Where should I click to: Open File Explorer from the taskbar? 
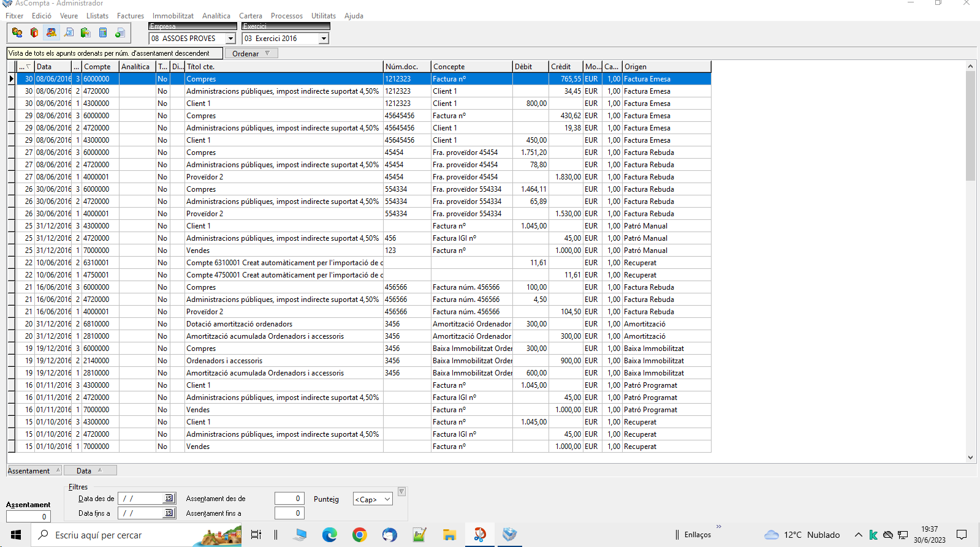pos(449,535)
